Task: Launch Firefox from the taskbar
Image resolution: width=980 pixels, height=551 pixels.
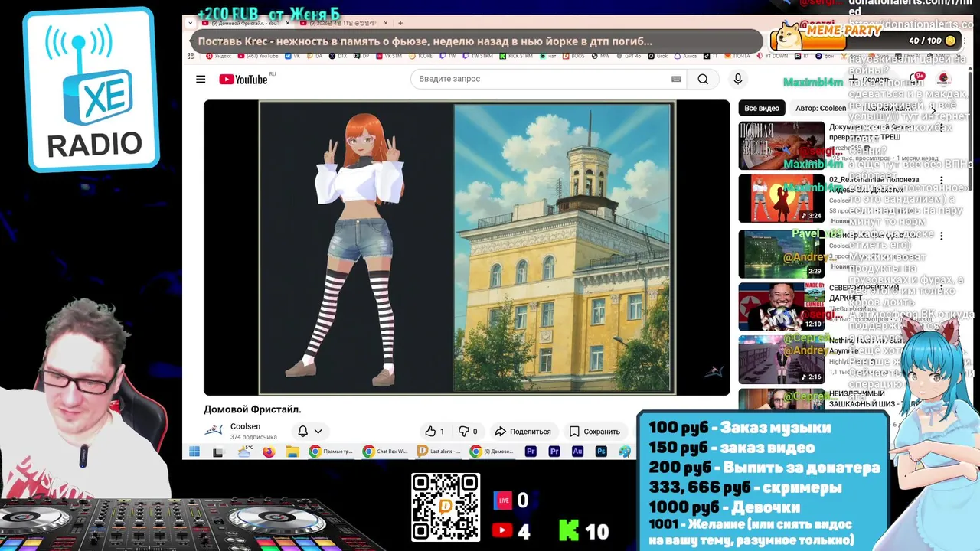Action: coord(269,452)
